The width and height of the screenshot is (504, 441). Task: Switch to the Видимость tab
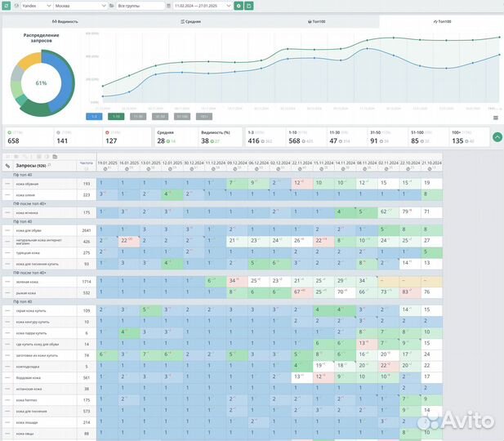(x=65, y=21)
